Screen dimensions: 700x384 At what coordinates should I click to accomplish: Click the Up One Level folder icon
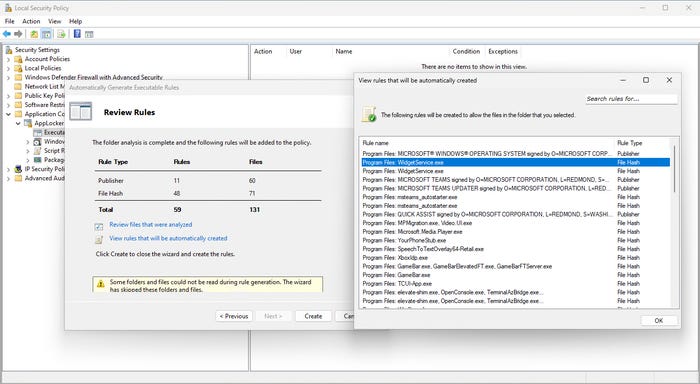tap(34, 34)
